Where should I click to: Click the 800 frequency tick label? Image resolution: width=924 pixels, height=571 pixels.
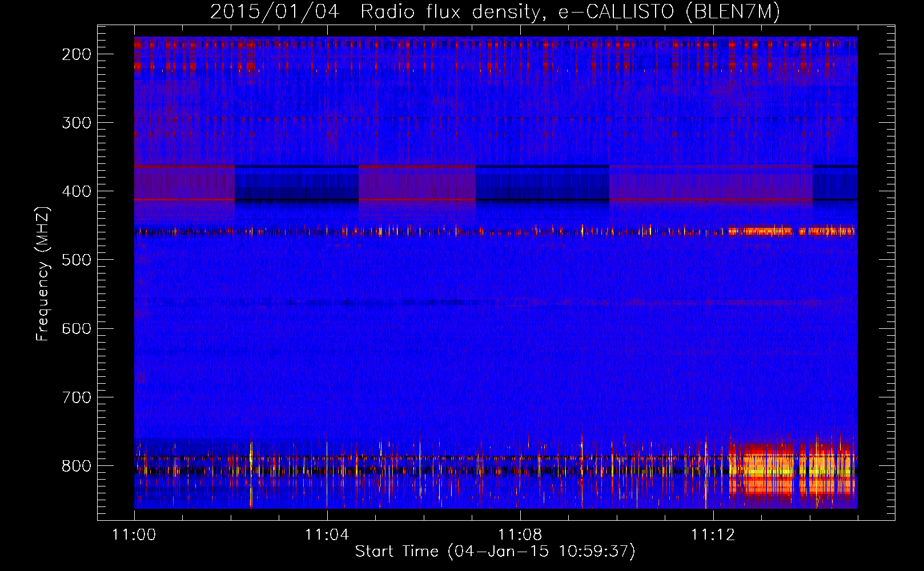pyautogui.click(x=77, y=466)
